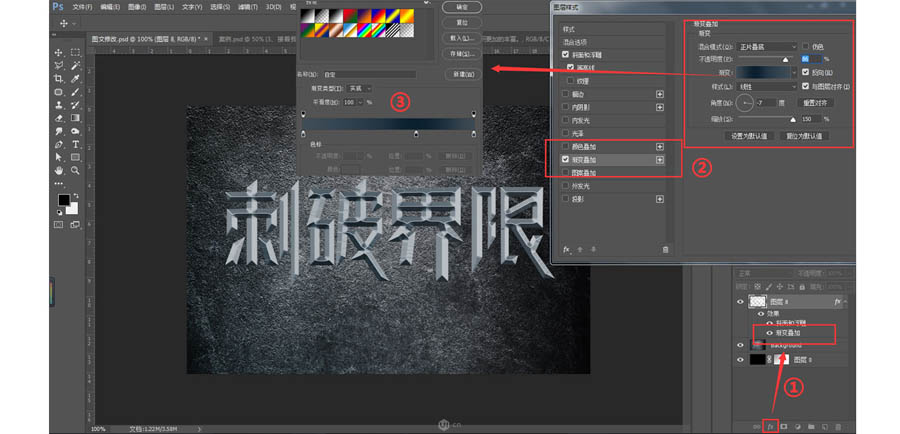Click the plus button beside Drop Shadow

[660, 199]
